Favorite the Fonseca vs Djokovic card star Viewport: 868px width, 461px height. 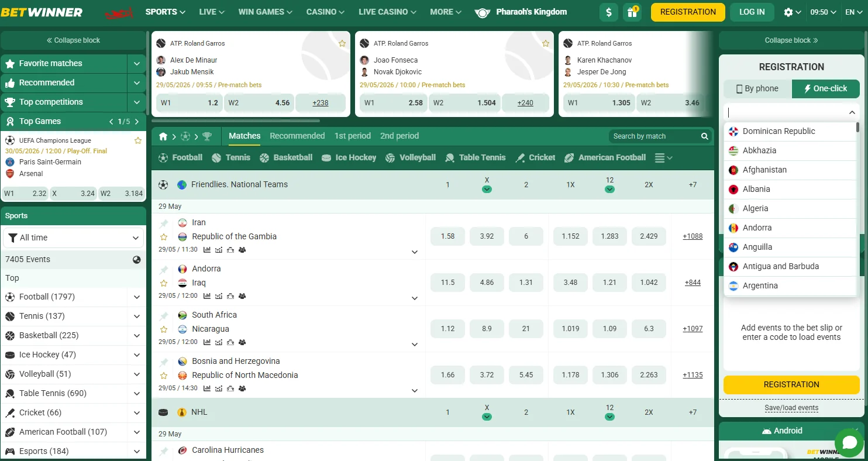[546, 43]
